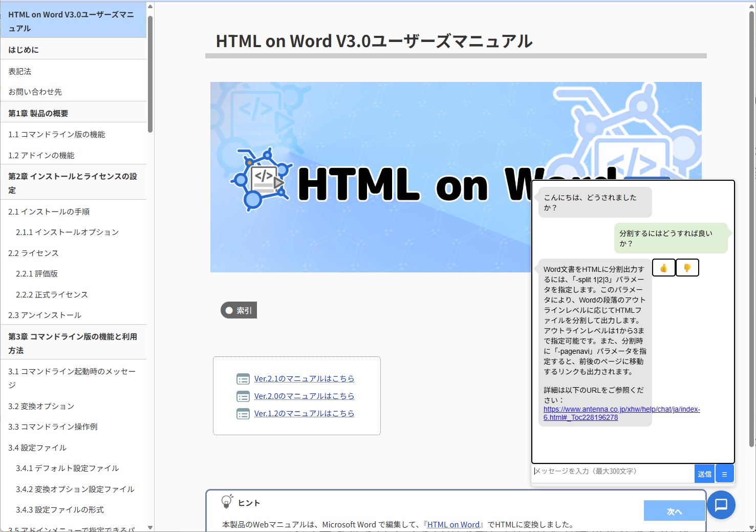The height and width of the screenshot is (532, 756).
Task: Click the 送信 send button
Action: pyautogui.click(x=704, y=474)
